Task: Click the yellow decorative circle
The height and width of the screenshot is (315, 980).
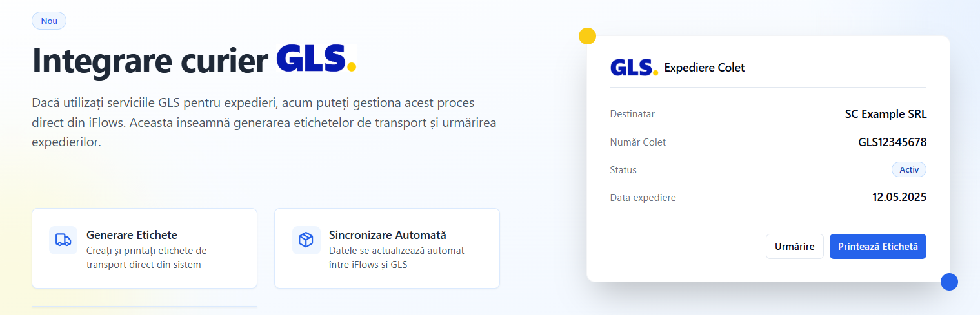Action: tap(587, 36)
